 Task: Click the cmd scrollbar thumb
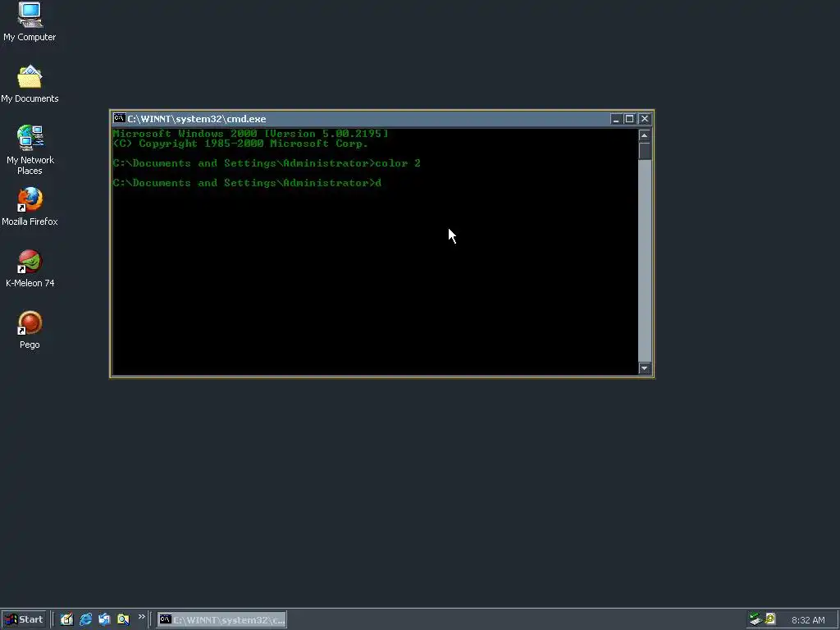click(645, 151)
